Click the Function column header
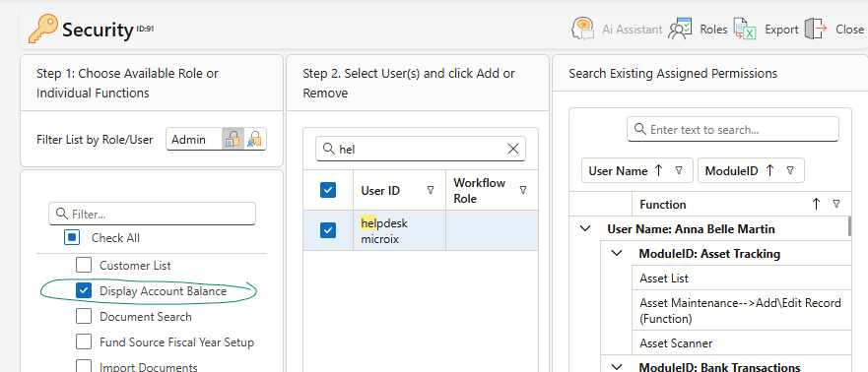The height and width of the screenshot is (372, 868). 741,204
